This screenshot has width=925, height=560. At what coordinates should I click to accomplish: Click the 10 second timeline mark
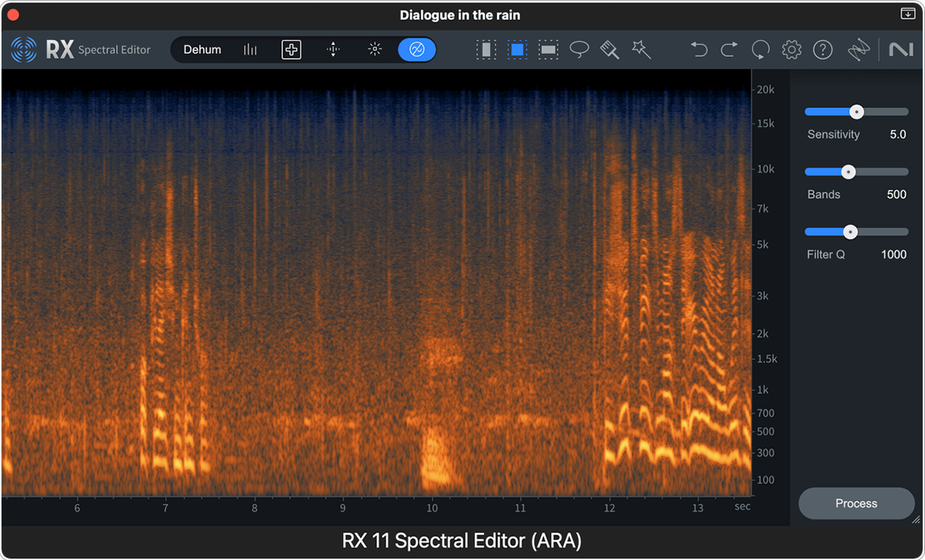[432, 508]
